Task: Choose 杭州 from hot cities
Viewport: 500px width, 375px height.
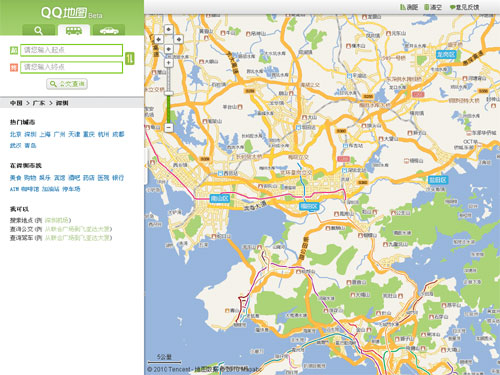Action: (x=104, y=134)
